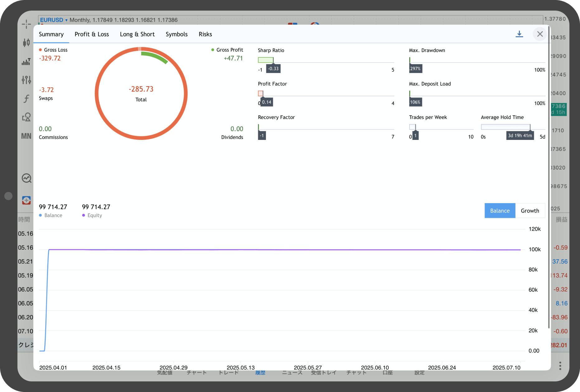580x392 pixels.
Task: Open the chart objects shapes icon
Action: click(x=26, y=117)
